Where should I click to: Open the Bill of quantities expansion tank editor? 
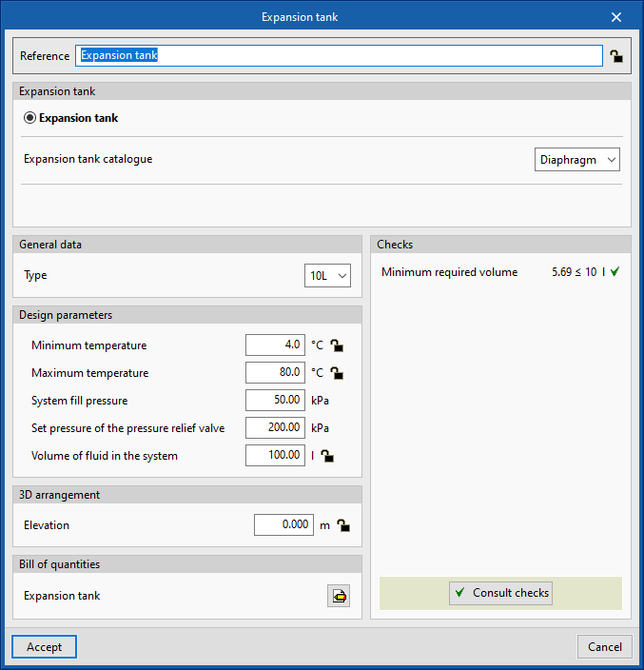click(x=339, y=596)
